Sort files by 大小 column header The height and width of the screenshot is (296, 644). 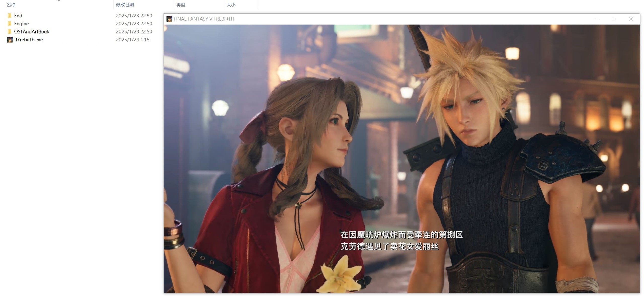click(x=231, y=5)
